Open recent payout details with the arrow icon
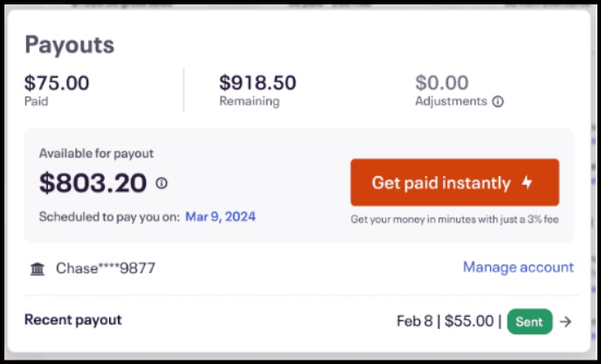The image size is (601, 364). [x=566, y=321]
